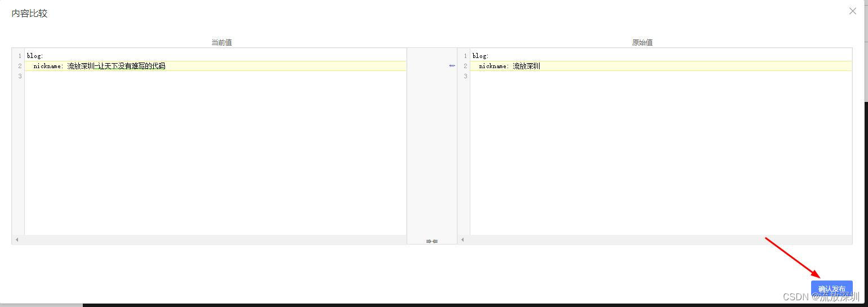This screenshot has height=307, width=868.
Task: Click the nickname line in the 当前值 editor
Action: point(215,66)
